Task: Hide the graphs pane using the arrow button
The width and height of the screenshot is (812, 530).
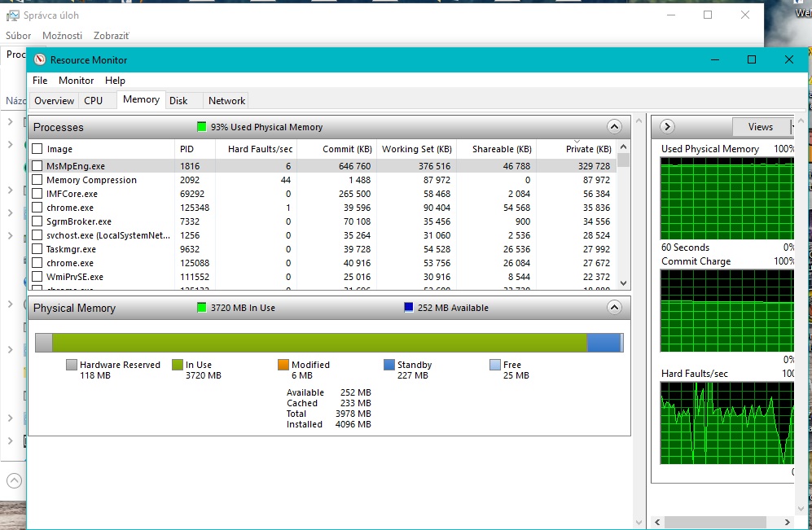Action: tap(666, 126)
